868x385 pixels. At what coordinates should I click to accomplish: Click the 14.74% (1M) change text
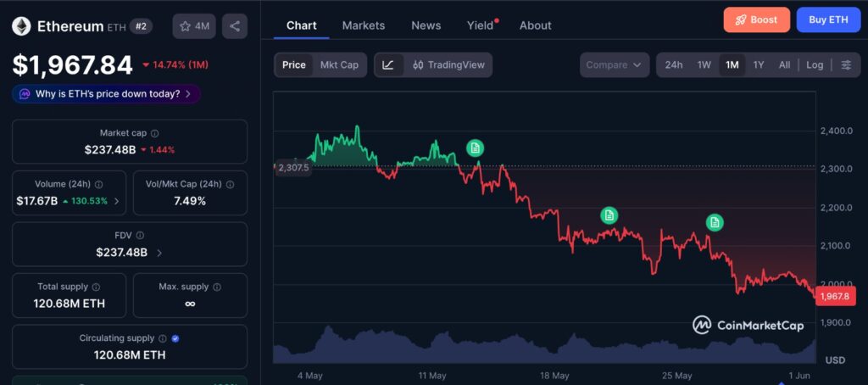pyautogui.click(x=181, y=64)
